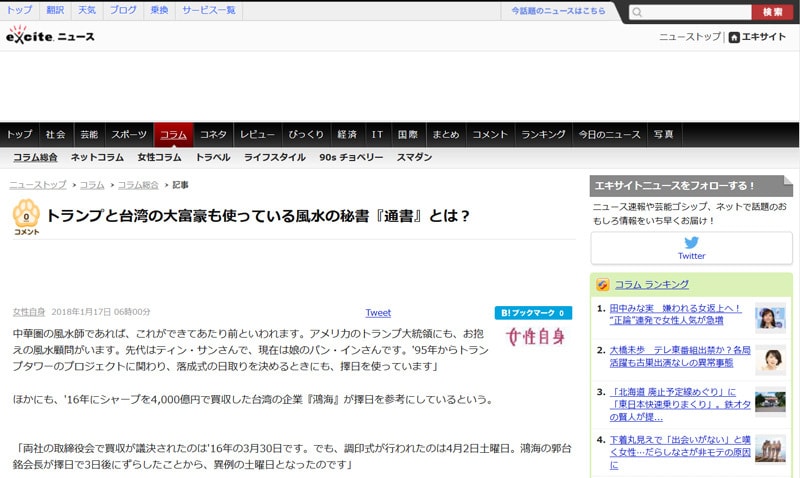The image size is (800, 478).
Task: Click the Tweet share link
Action: tap(378, 313)
